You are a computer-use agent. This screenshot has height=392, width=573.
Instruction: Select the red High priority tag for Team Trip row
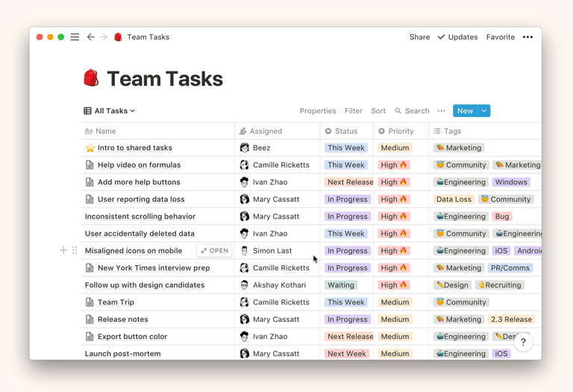pos(395,303)
